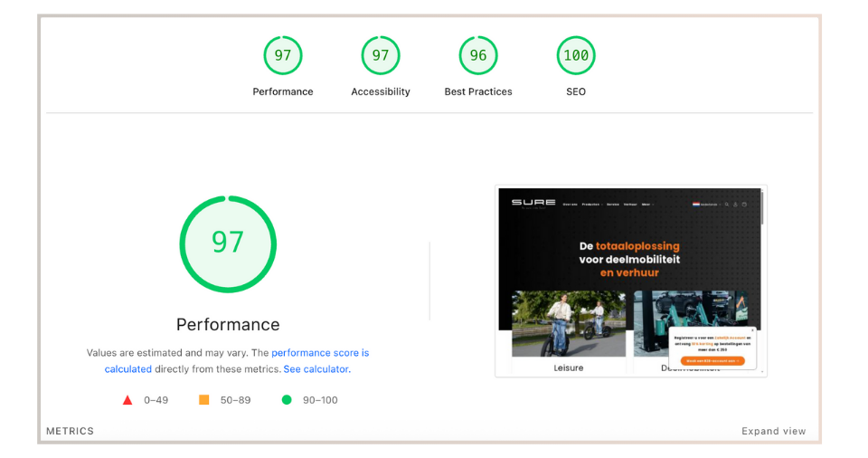The height and width of the screenshot is (458, 868).
Task: Click the Best Practices score gauge showing 96
Action: pyautogui.click(x=478, y=55)
